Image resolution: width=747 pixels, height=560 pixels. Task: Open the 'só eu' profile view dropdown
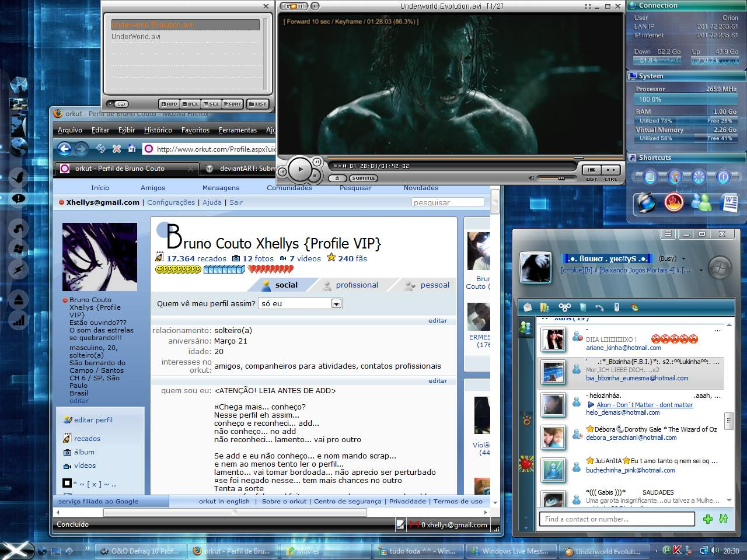click(x=336, y=303)
